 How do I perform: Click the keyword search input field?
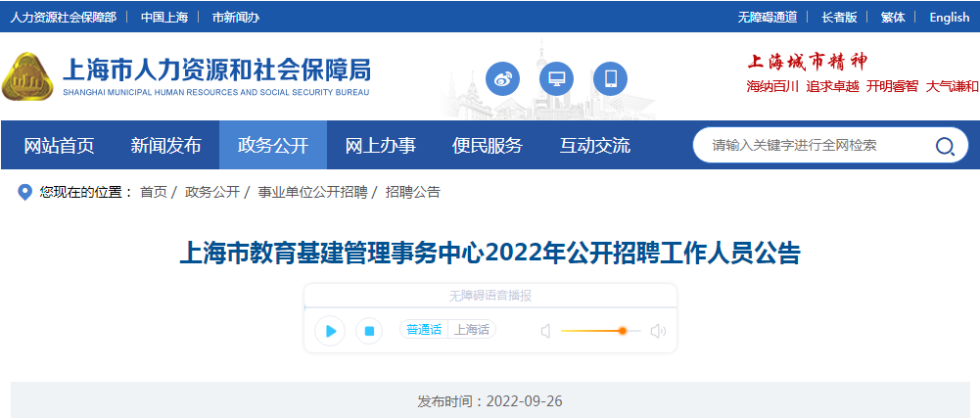click(813, 146)
